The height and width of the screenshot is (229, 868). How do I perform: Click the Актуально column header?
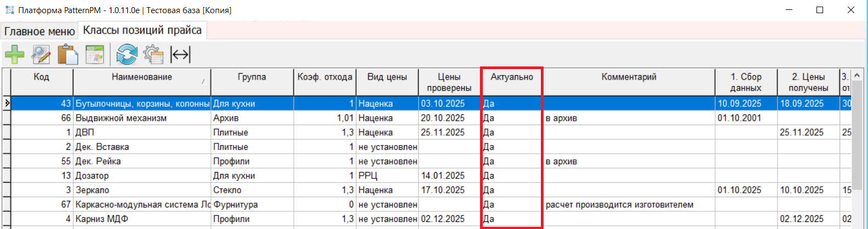(x=511, y=77)
